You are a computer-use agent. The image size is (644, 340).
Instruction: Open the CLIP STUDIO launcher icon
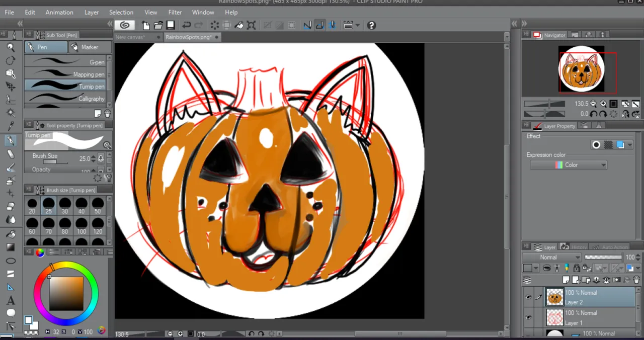(125, 25)
